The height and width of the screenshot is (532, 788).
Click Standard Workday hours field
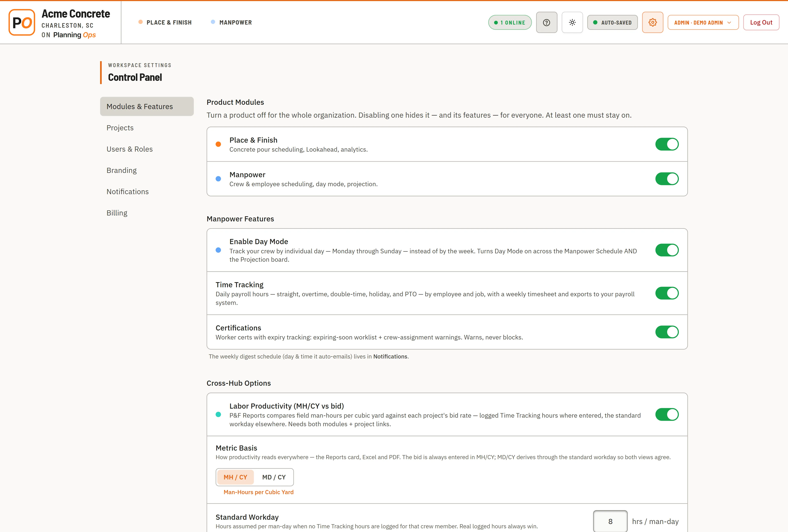[610, 521]
